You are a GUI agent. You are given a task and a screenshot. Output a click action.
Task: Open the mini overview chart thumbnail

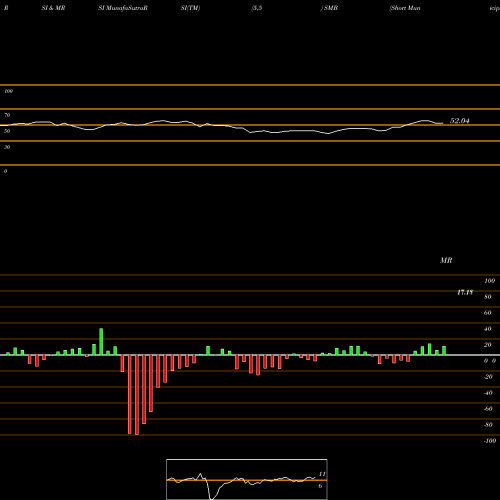tap(247, 479)
